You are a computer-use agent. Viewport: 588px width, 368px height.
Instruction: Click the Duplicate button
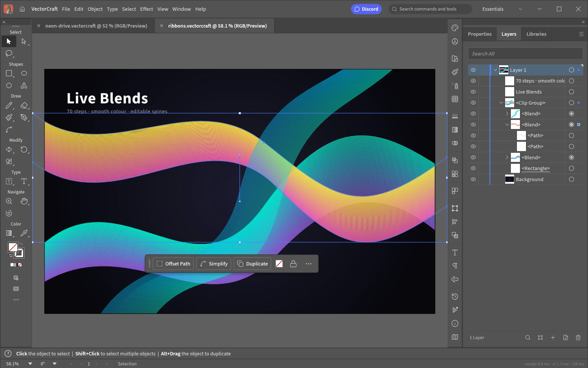tap(252, 264)
